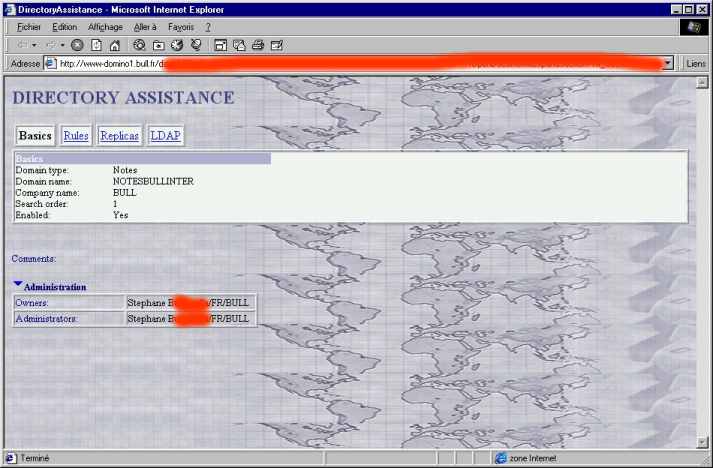Open the History toolbar icon
This screenshot has height=468, width=713.
[177, 45]
